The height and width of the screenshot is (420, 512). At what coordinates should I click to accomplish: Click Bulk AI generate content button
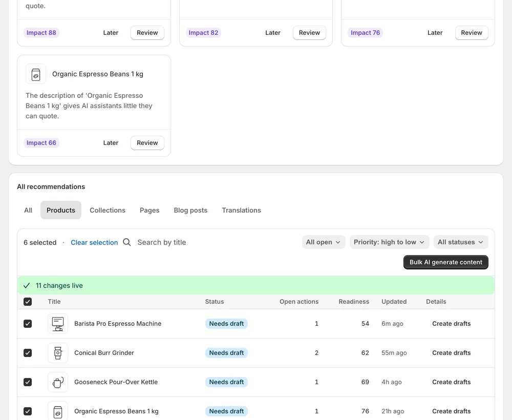[446, 262]
